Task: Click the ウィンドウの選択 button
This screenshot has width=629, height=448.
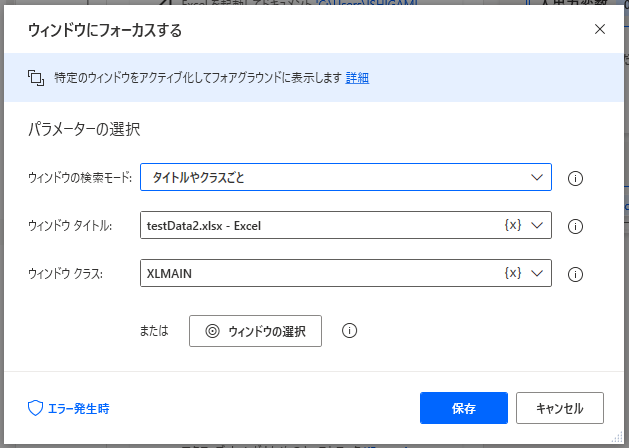Action: pos(255,331)
